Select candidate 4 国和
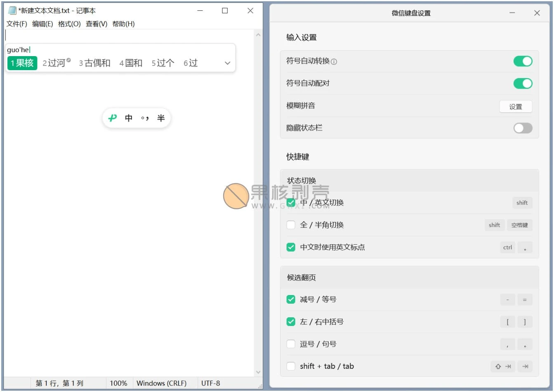 tap(131, 63)
